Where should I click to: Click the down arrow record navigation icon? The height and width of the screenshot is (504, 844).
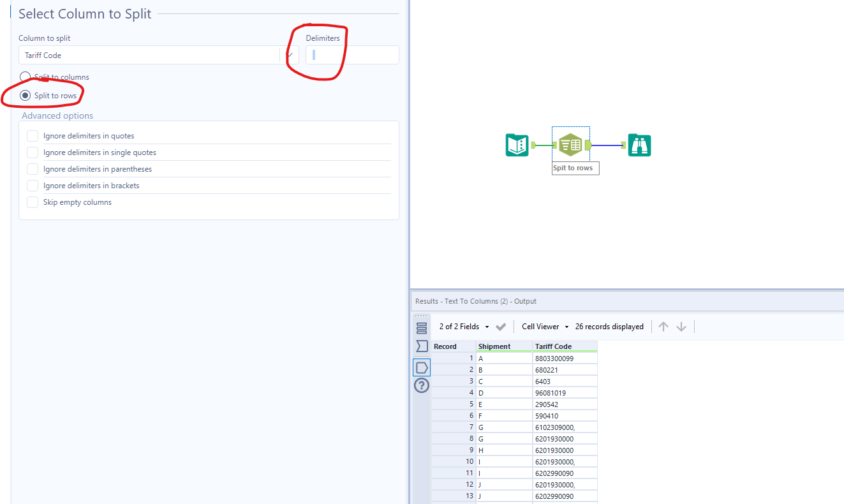click(681, 326)
